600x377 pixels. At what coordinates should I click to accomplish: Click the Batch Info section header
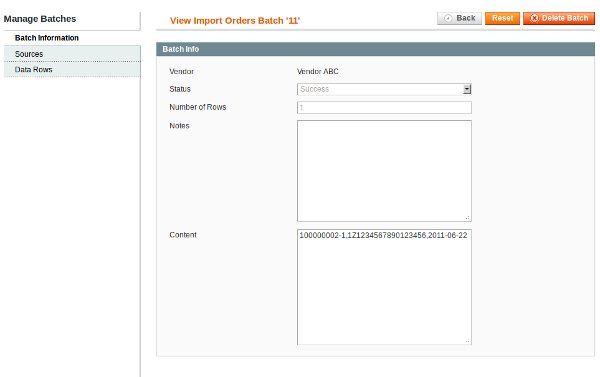point(375,49)
